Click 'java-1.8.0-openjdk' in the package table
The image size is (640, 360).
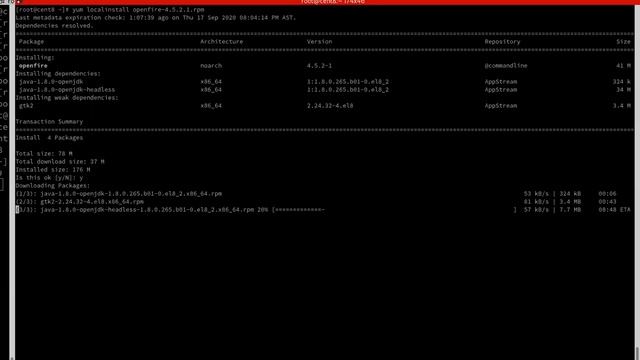[51, 82]
